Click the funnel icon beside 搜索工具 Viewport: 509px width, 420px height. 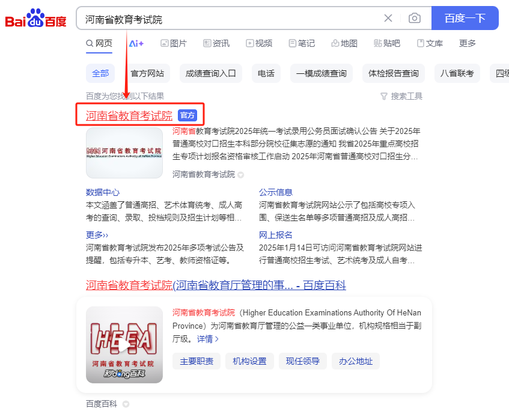click(x=385, y=96)
